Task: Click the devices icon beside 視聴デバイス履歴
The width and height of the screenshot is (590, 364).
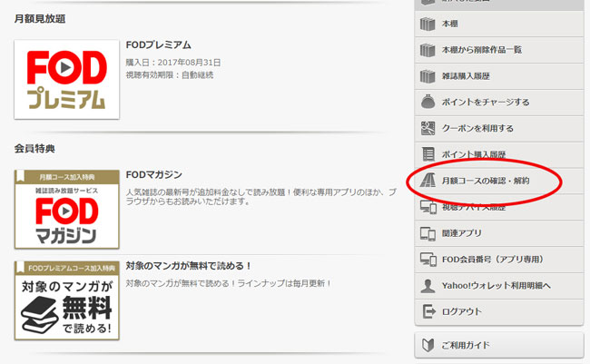Action: pyautogui.click(x=428, y=207)
